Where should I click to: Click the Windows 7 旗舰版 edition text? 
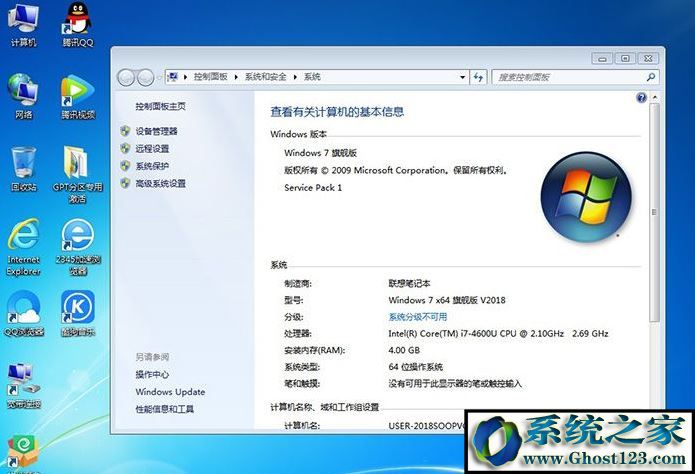[x=320, y=153]
